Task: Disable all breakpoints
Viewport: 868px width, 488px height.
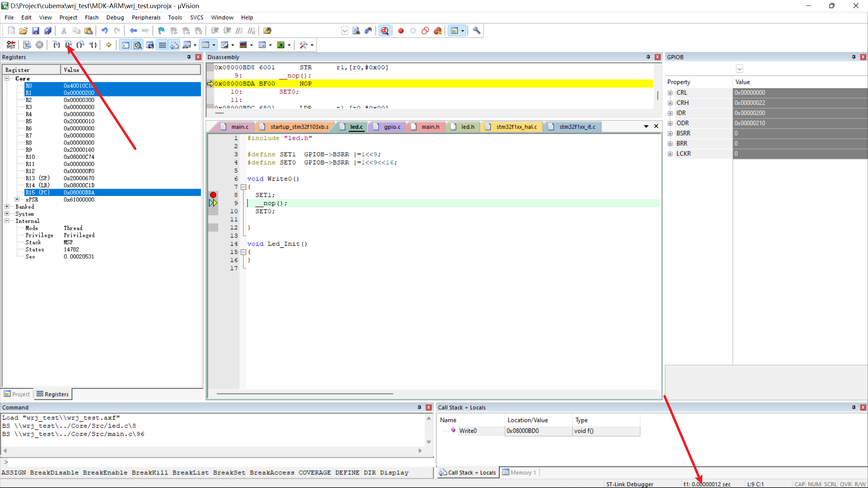Action: pyautogui.click(x=425, y=31)
